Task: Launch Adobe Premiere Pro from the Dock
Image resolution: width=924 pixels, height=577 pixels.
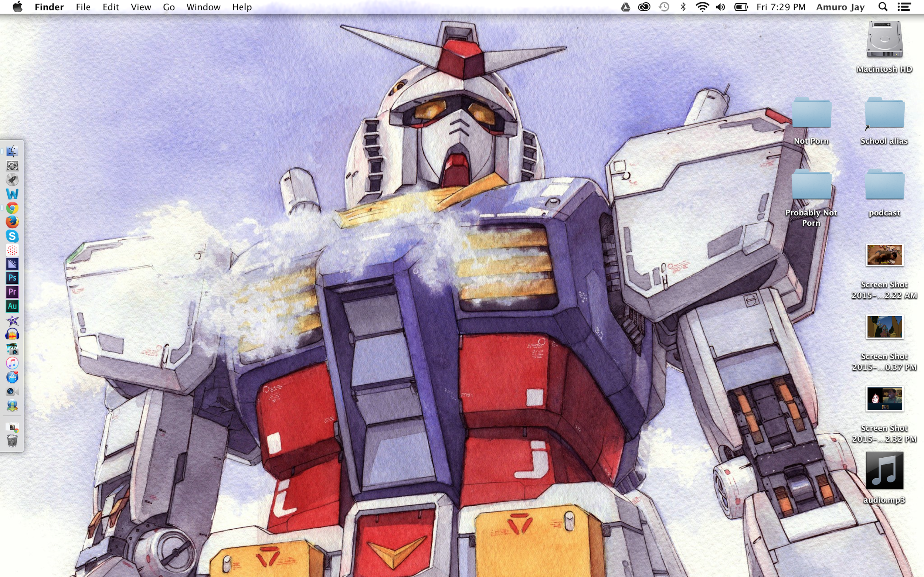Action: 12,292
